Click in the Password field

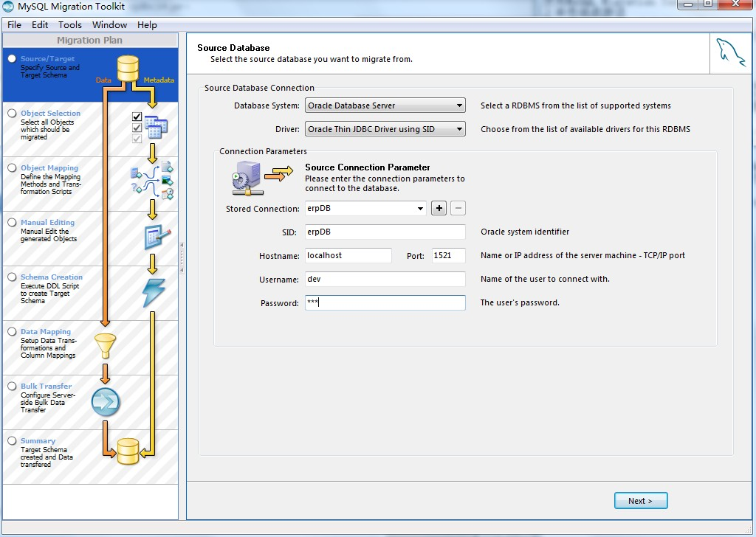coord(385,302)
